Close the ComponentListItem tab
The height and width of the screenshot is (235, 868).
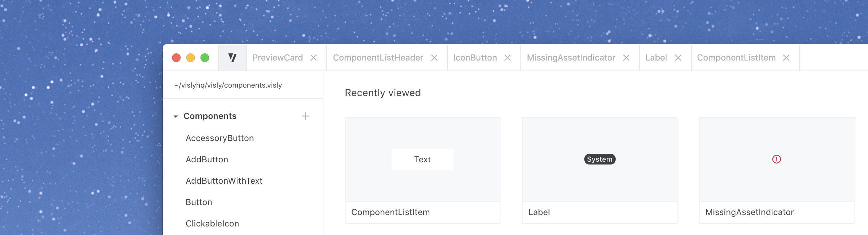786,58
